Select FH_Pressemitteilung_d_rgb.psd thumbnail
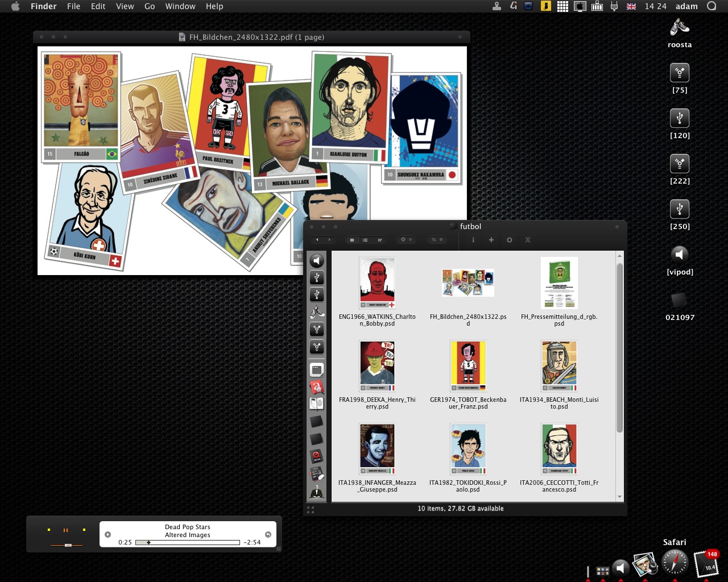The width and height of the screenshot is (728, 582). point(559,282)
